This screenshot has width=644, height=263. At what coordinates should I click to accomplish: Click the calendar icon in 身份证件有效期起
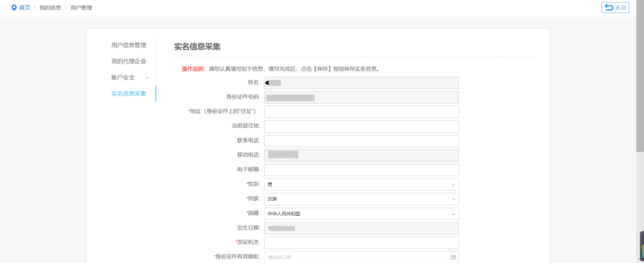point(453,257)
